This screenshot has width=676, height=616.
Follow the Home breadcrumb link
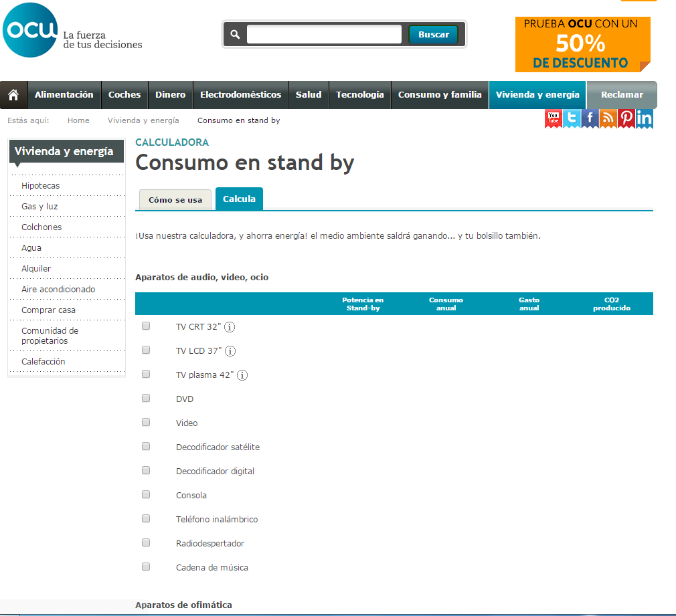tap(78, 120)
